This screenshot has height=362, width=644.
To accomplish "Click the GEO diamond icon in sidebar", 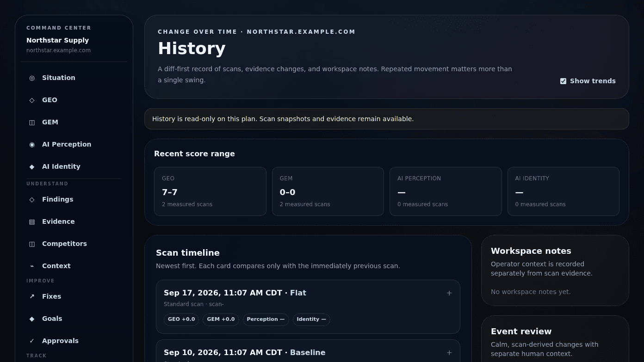I will coord(32,100).
